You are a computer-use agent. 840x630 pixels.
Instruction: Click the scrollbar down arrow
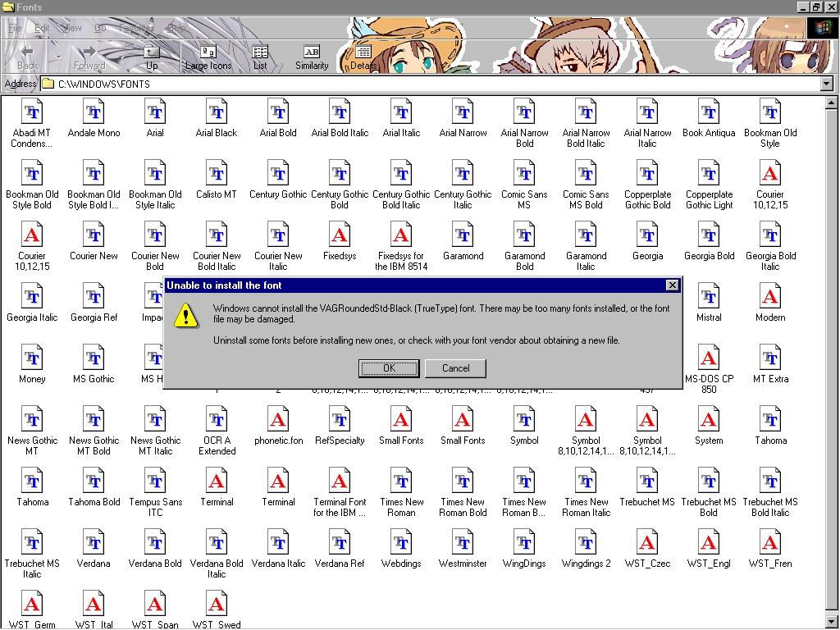coord(833,623)
